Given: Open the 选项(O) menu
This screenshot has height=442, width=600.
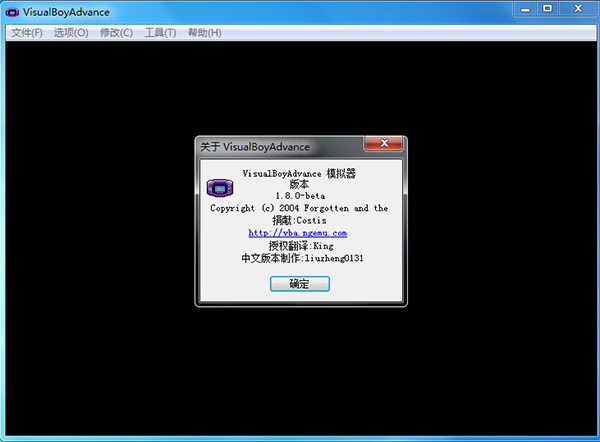Looking at the screenshot, I should pyautogui.click(x=71, y=33).
